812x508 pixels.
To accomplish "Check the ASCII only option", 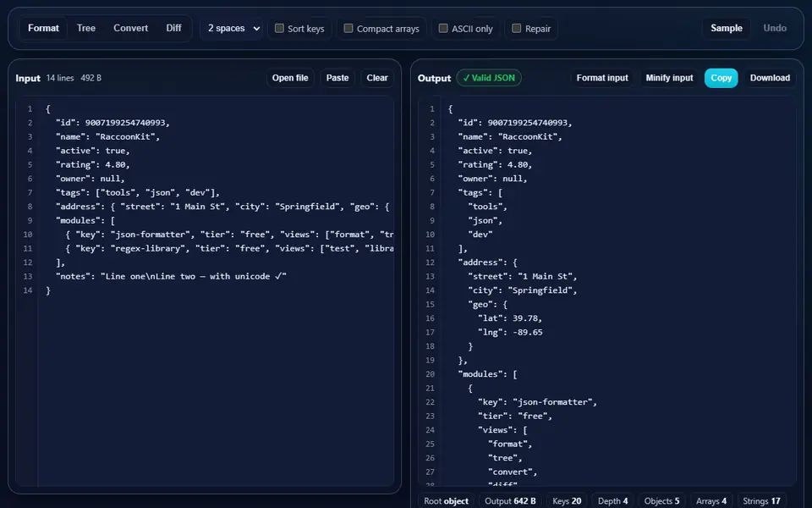I will pyautogui.click(x=443, y=28).
